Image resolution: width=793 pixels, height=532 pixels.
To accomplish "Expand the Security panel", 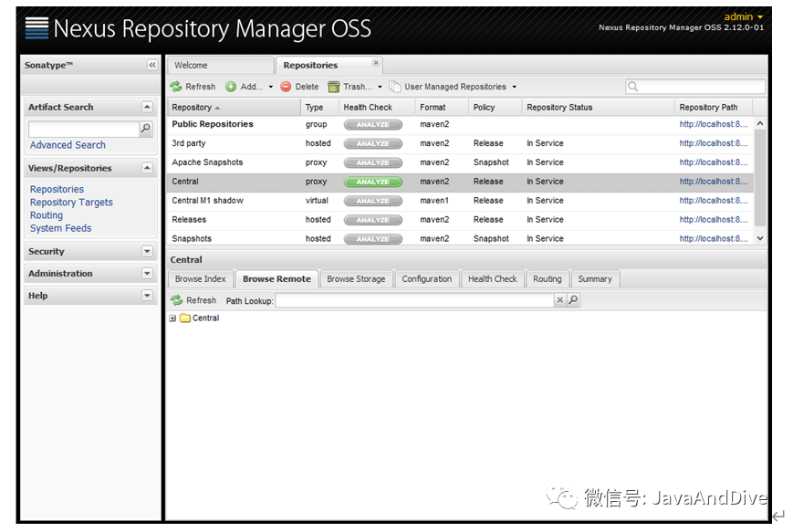I will [147, 251].
